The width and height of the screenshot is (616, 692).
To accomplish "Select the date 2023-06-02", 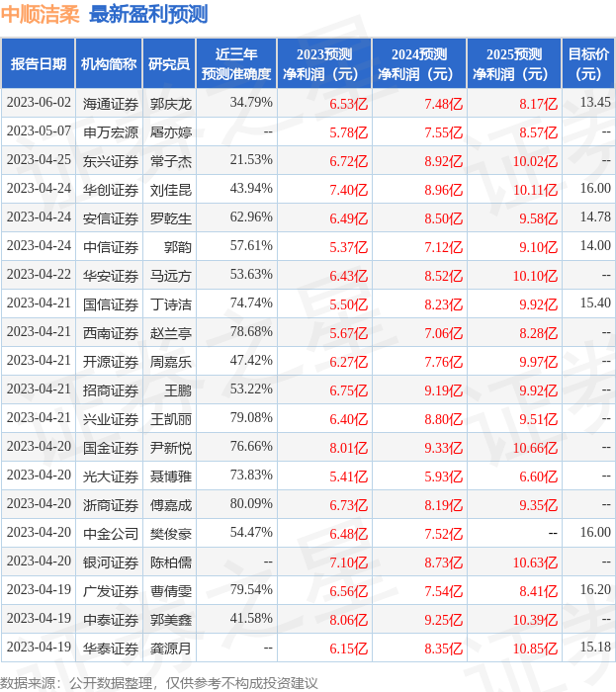I will (x=39, y=103).
